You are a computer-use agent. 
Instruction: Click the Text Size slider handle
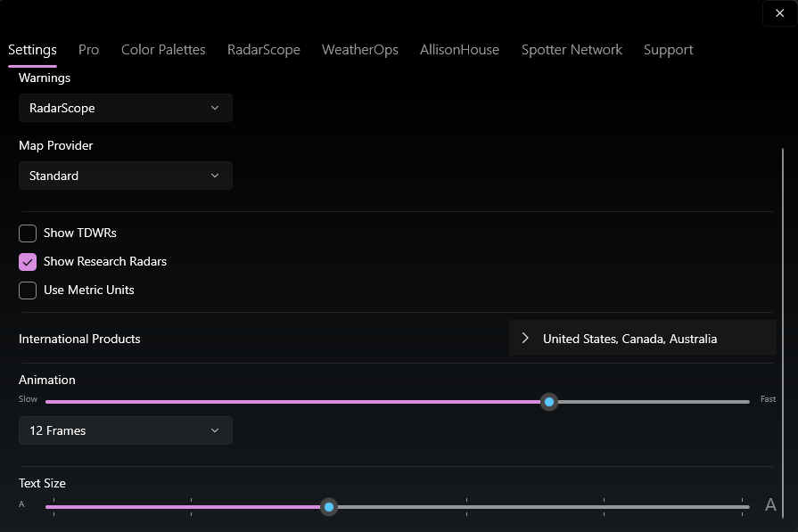coord(329,507)
